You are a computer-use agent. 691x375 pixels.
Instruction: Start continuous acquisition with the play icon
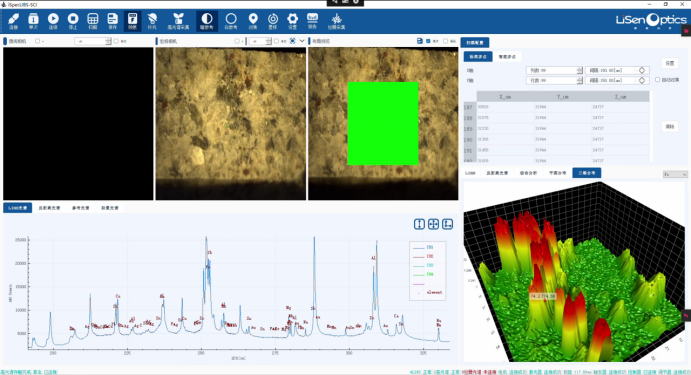click(53, 20)
